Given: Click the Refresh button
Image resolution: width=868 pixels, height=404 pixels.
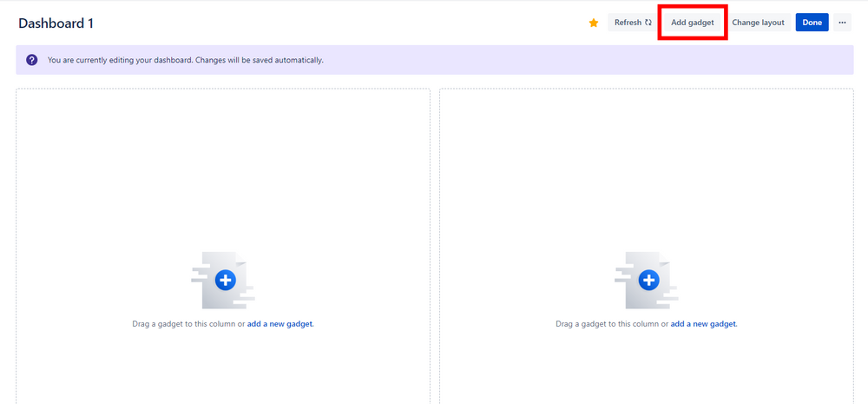Looking at the screenshot, I should (633, 23).
